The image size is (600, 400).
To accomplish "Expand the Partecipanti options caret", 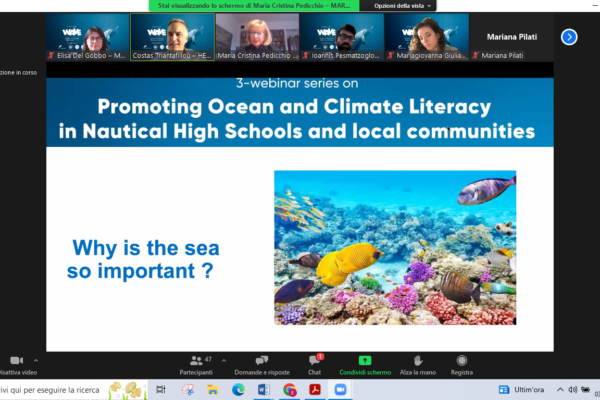I will 225,359.
